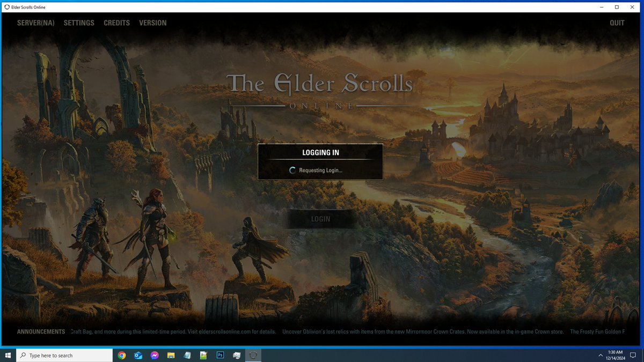This screenshot has width=644, height=362.
Task: Maximize the Elder Scrolls Online window
Action: [x=617, y=7]
